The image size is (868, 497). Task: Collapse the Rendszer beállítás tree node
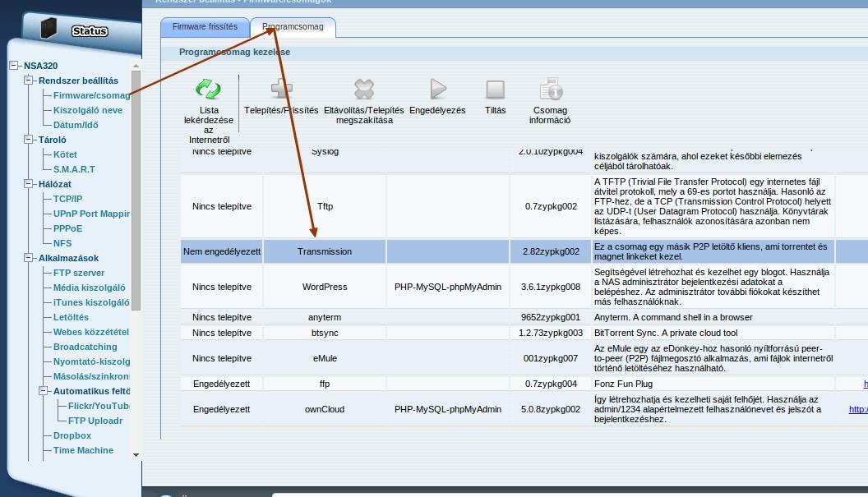click(29, 81)
